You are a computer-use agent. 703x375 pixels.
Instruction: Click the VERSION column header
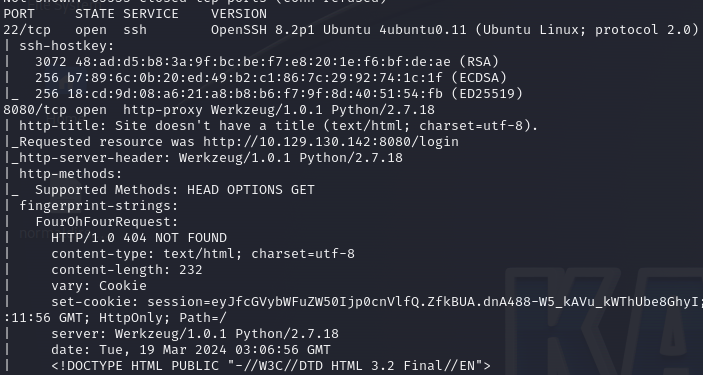point(239,14)
